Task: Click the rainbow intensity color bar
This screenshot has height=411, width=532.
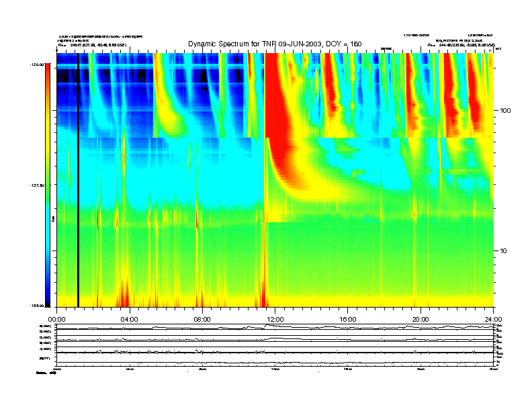Action: 48,185
